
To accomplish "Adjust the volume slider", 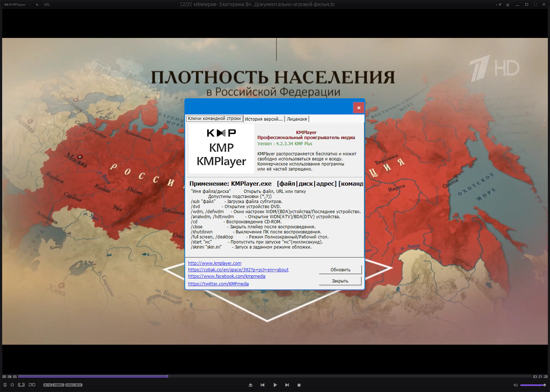I will [533, 385].
